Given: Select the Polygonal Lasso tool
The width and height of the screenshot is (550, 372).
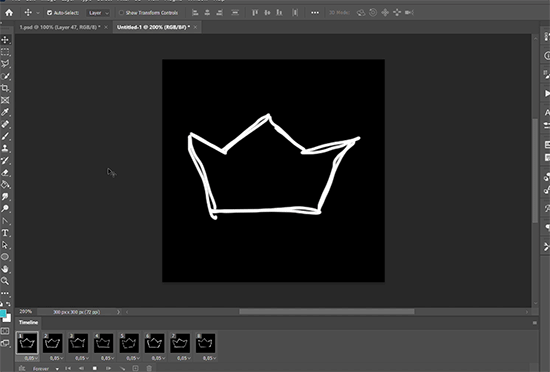Looking at the screenshot, I should [5, 64].
